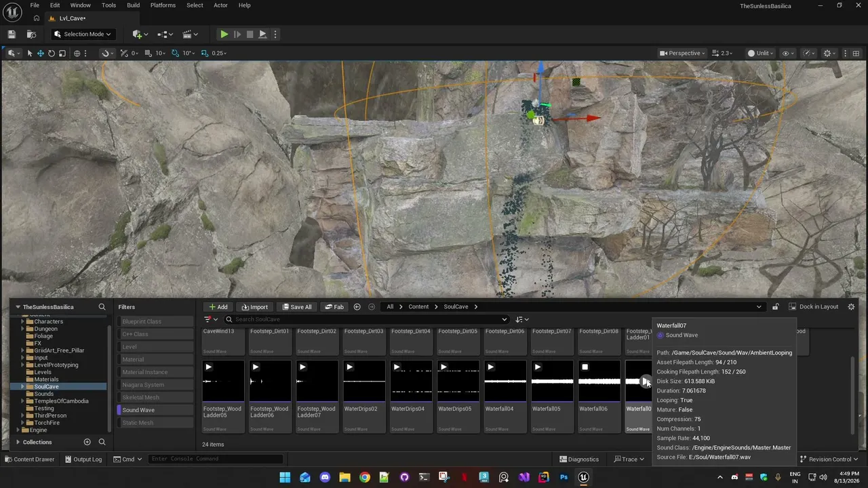Play the Waterfall04 sound preview

tap(490, 367)
